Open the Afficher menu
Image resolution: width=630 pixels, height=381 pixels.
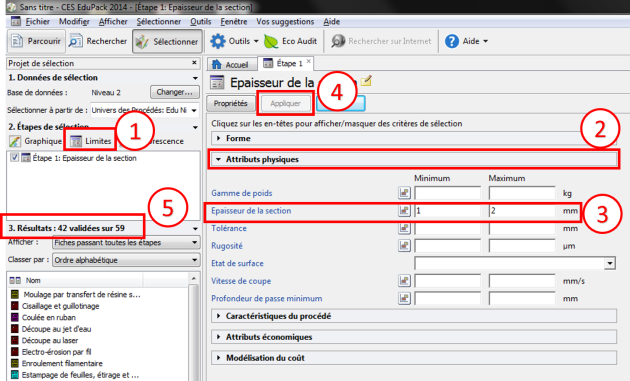[113, 22]
